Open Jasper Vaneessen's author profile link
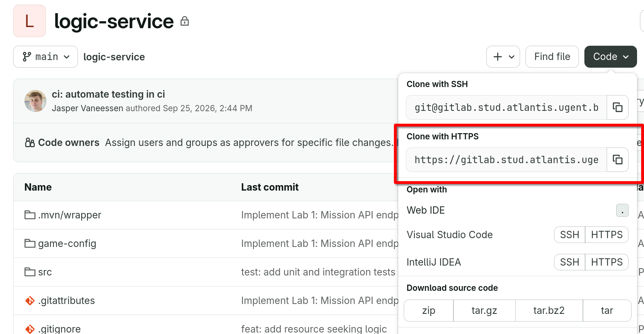The height and width of the screenshot is (334, 644). [87, 108]
